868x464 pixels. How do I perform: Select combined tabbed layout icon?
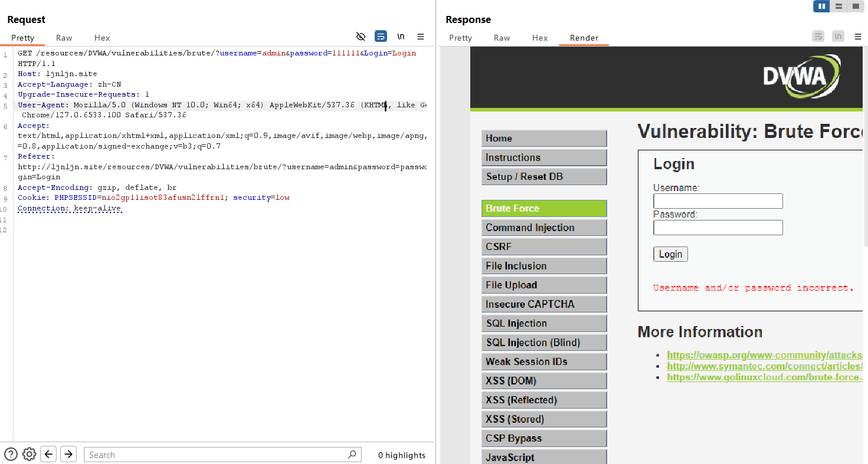[855, 6]
